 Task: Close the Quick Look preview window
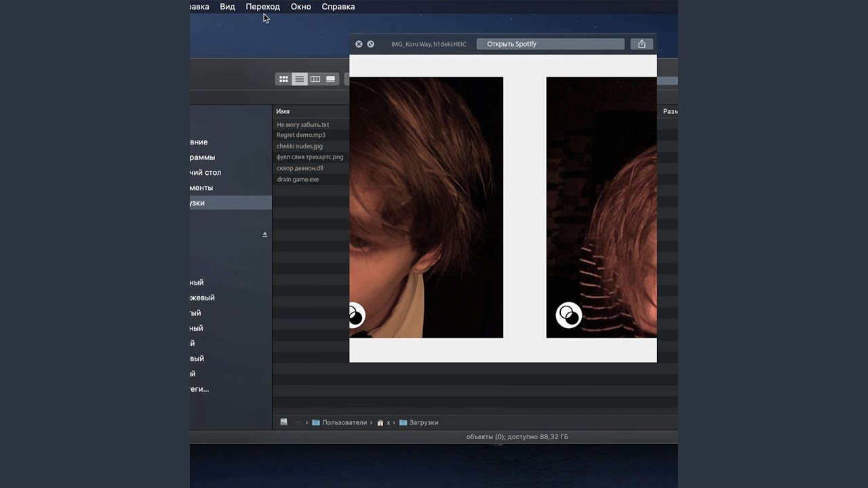(359, 44)
